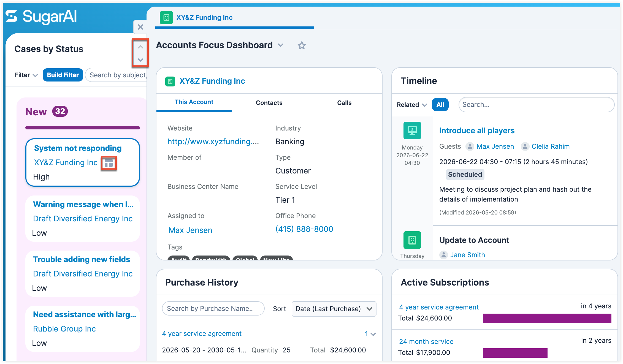Open Warning message when l... case
Screen dimensions: 623x364
pos(83,204)
